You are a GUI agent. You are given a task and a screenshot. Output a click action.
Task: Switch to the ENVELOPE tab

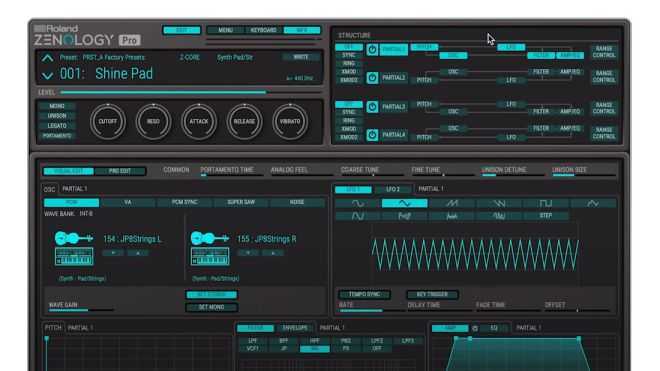click(295, 328)
